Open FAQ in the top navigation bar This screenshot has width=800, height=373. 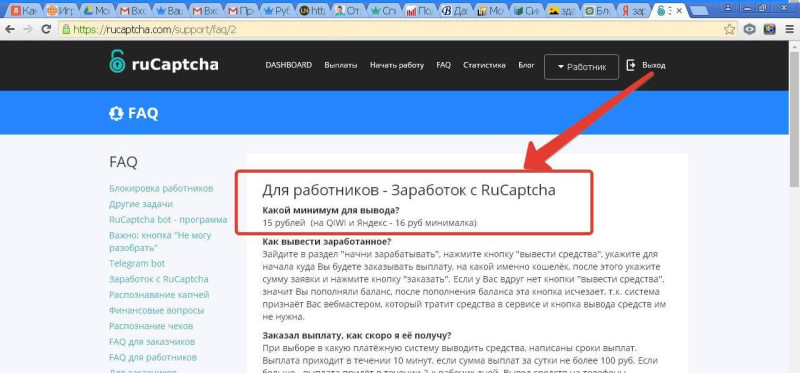[x=443, y=65]
